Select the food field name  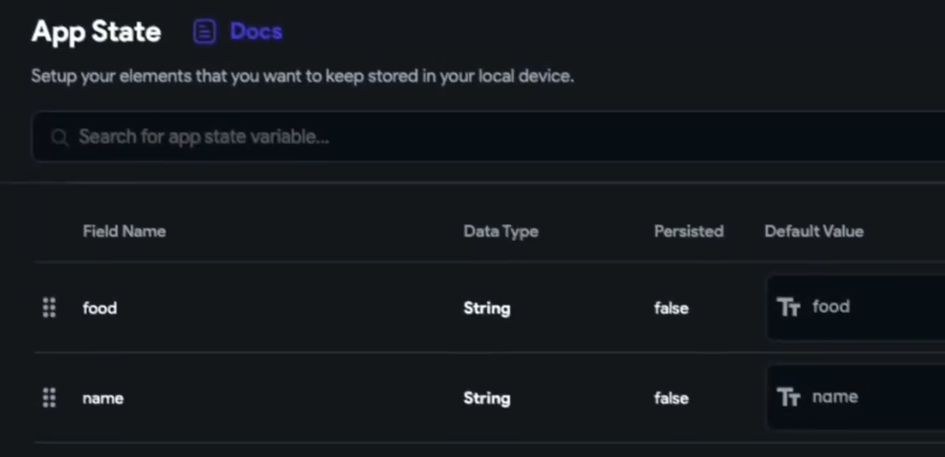click(100, 308)
